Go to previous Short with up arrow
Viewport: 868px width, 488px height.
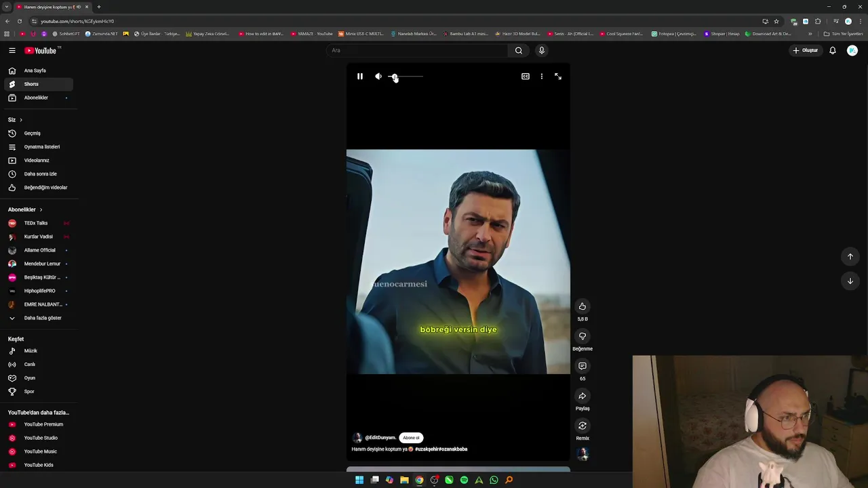[850, 256]
